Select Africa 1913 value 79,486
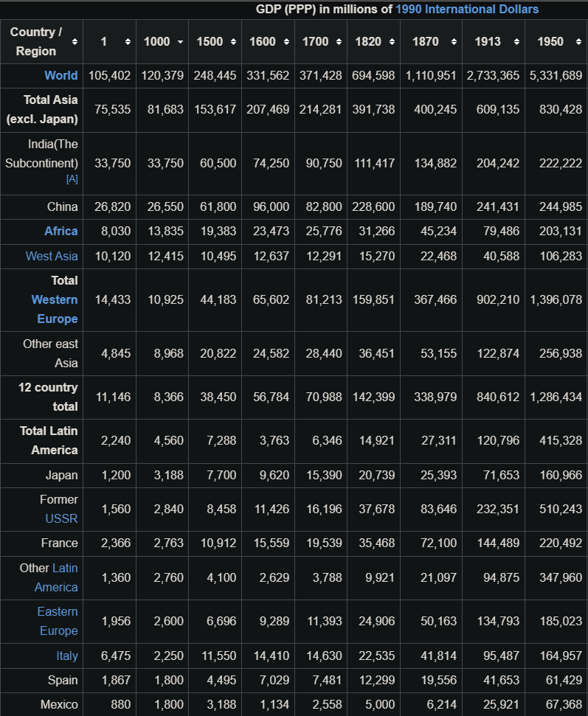The height and width of the screenshot is (716, 588). 501,231
